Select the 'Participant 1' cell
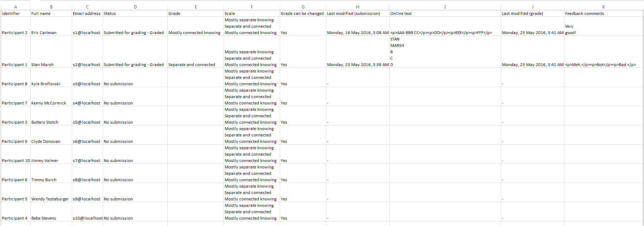The image size is (644, 226). pos(16,52)
